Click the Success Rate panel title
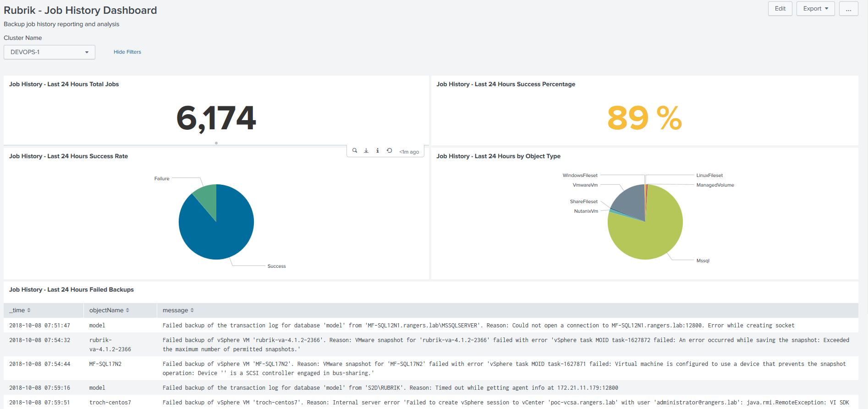This screenshot has height=409, width=868. click(69, 156)
